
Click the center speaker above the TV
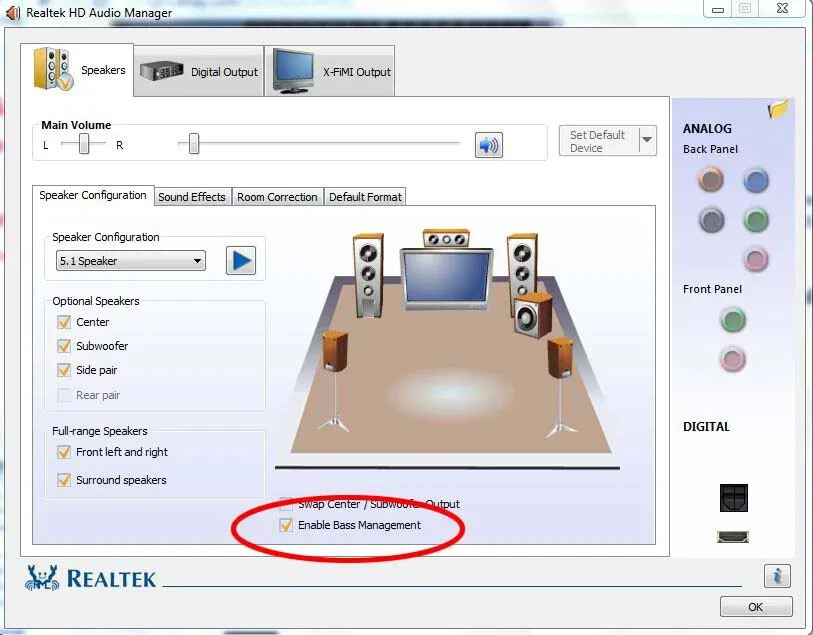click(x=446, y=238)
